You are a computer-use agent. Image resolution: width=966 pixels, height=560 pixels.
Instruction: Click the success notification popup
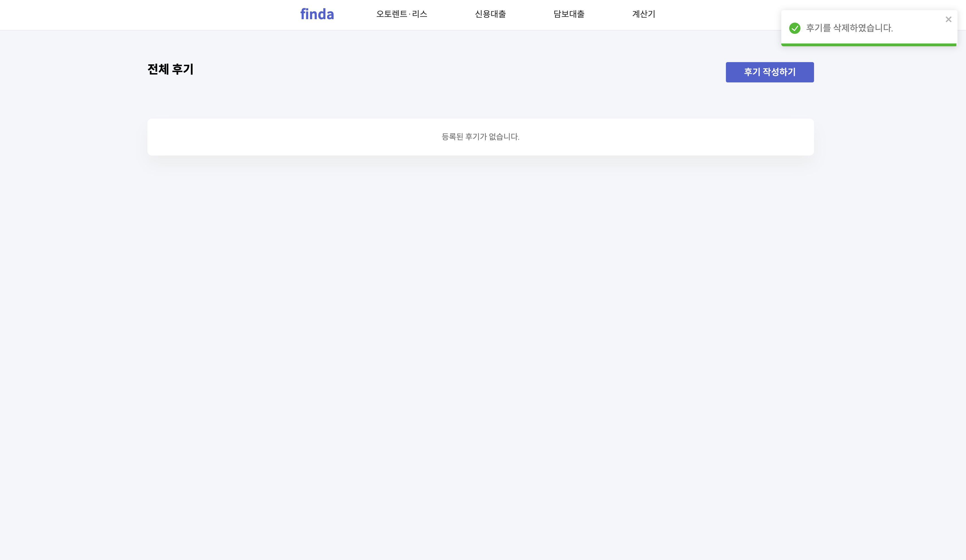868,28
